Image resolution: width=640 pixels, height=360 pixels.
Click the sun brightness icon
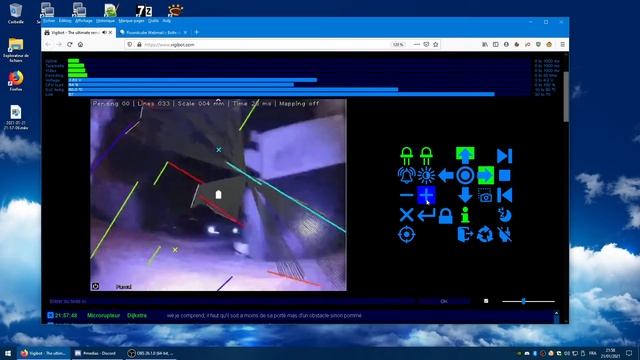click(x=426, y=176)
